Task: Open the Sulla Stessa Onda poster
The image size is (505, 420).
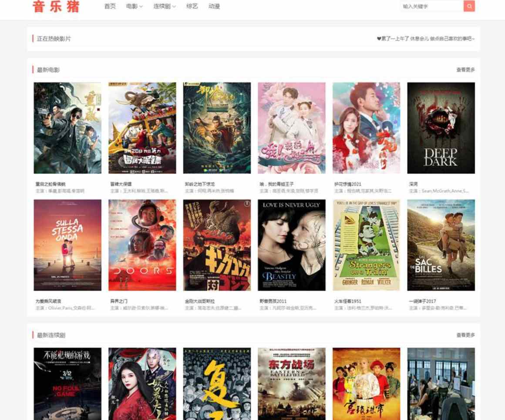Action: (67, 245)
